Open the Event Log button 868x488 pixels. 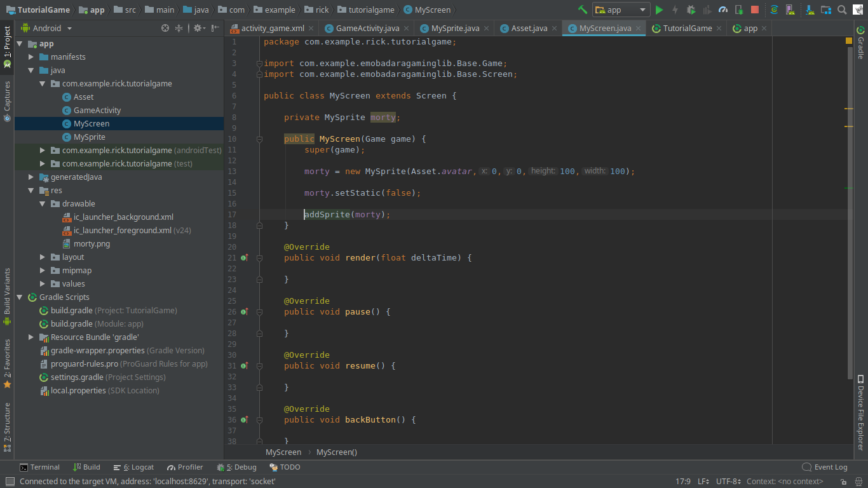825,467
